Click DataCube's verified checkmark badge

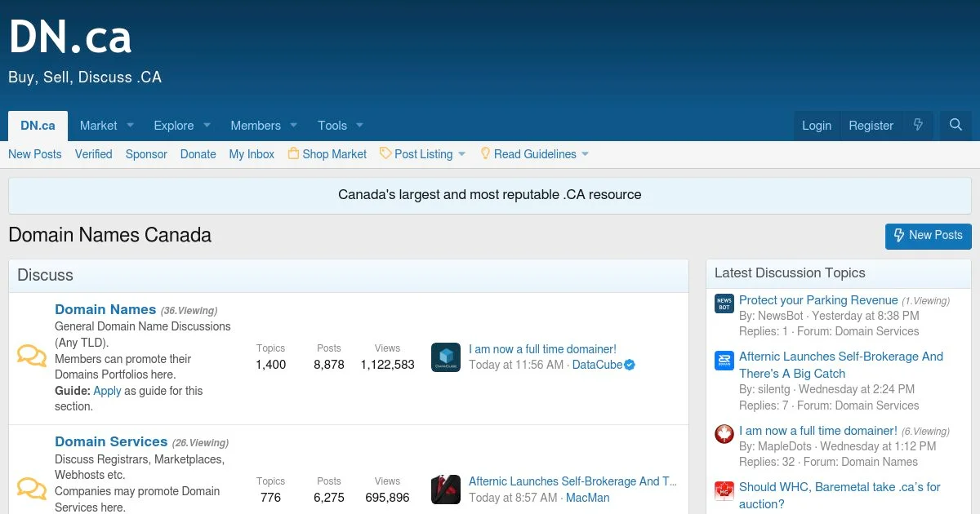click(x=630, y=366)
